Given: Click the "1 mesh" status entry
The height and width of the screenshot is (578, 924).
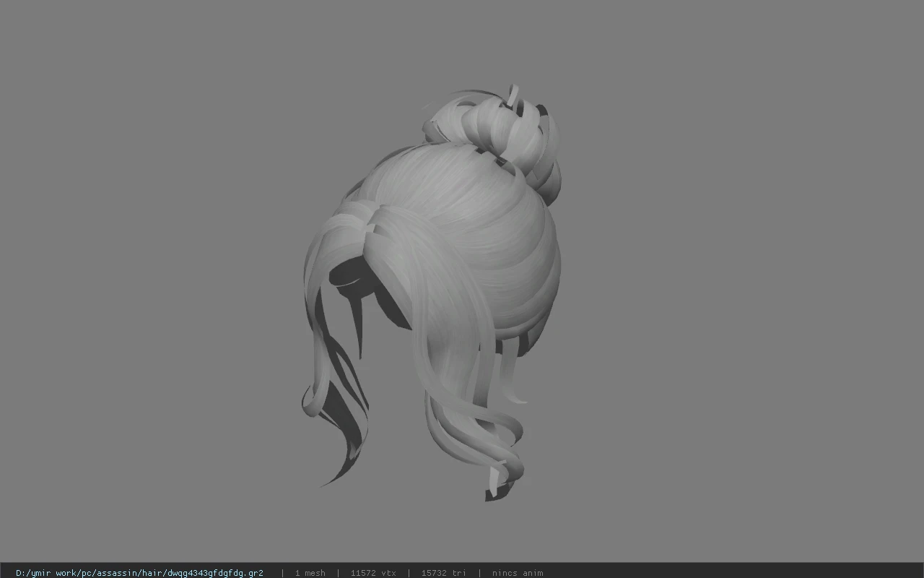Looking at the screenshot, I should (x=310, y=573).
